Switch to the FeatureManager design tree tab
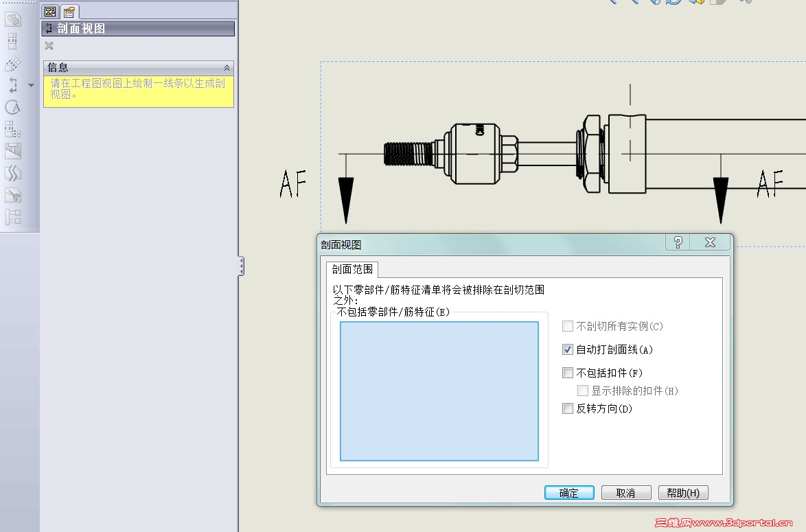806x532 pixels. (50, 11)
